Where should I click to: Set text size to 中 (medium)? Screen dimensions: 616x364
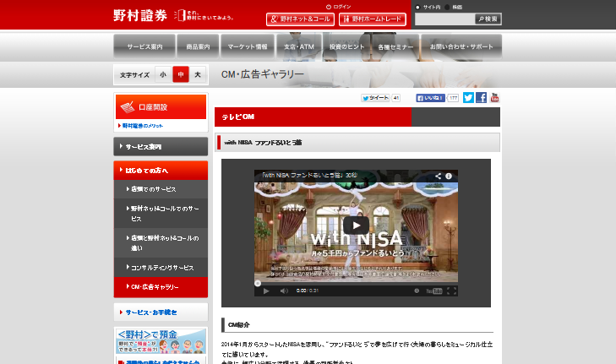181,74
